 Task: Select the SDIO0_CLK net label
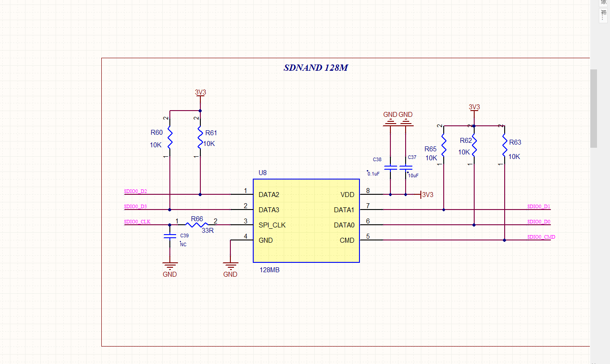[x=137, y=222]
